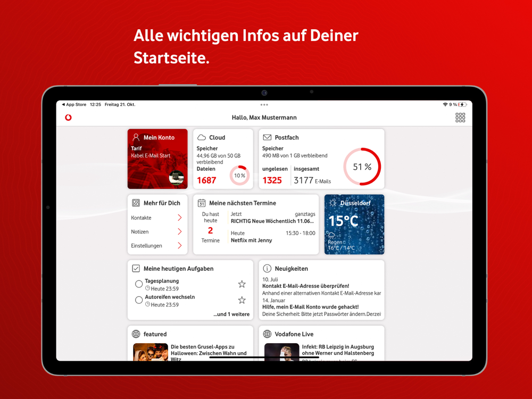Tap the rain cloud icon in weather tile
This screenshot has height=399, width=532.
[x=331, y=235]
